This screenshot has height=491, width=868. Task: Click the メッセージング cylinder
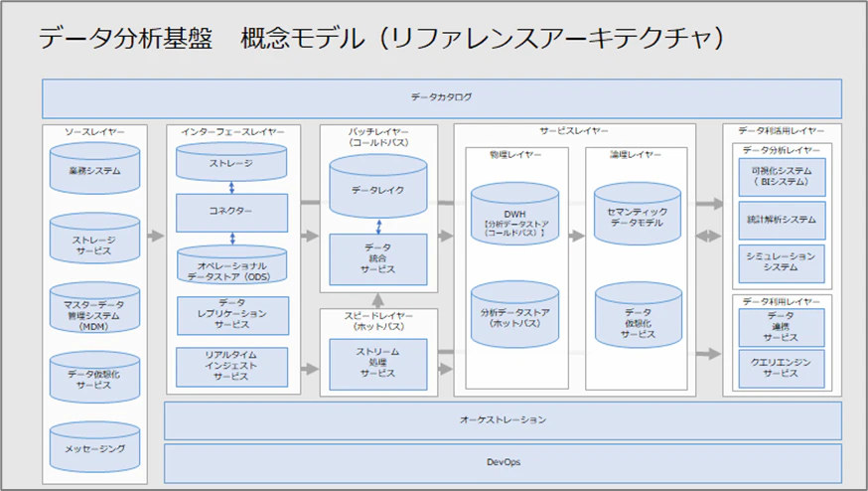94,447
